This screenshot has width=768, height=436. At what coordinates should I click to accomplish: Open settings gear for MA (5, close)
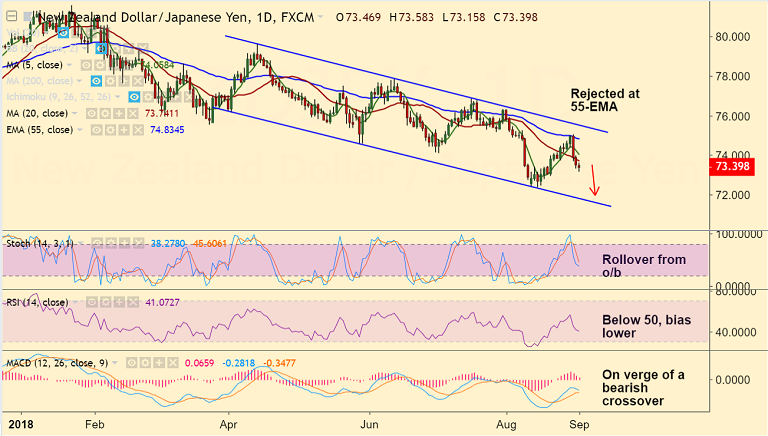point(100,65)
